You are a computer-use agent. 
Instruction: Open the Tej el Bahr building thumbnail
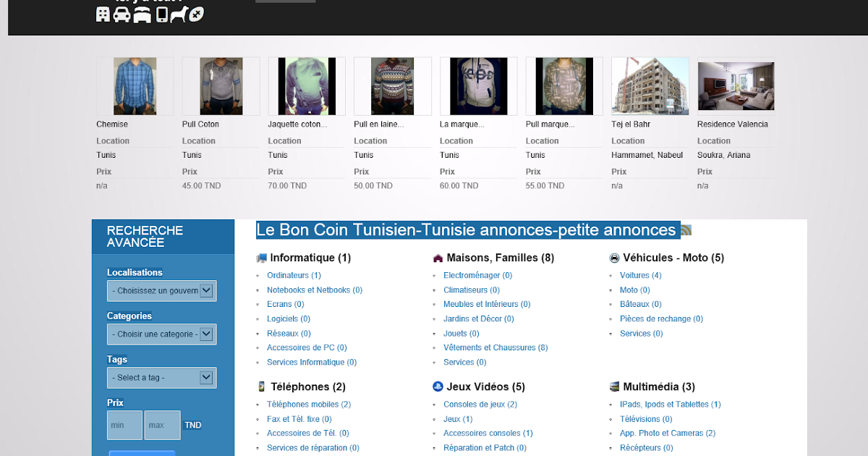650,86
